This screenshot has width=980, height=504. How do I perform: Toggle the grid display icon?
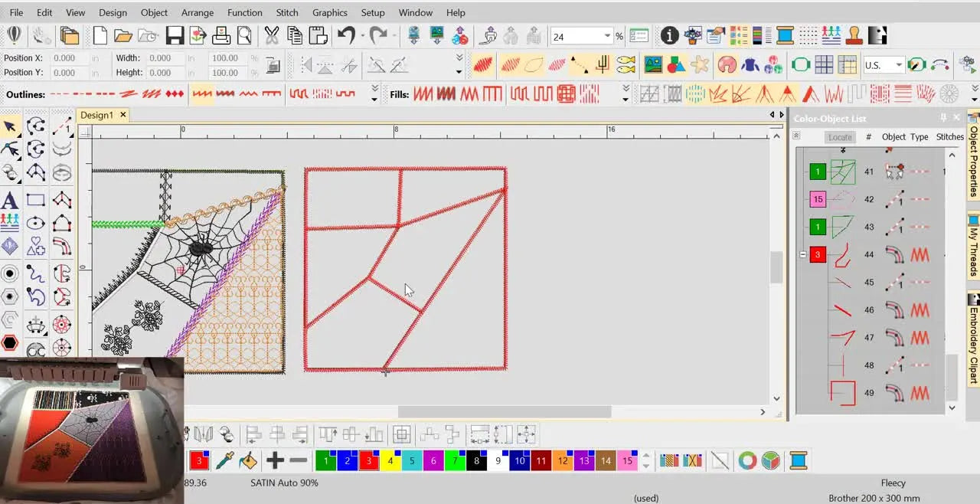point(824,65)
